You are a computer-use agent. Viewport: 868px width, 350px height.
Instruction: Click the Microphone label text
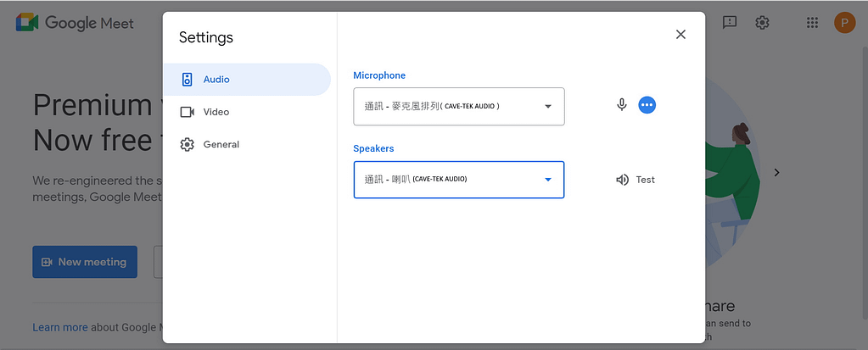click(379, 75)
